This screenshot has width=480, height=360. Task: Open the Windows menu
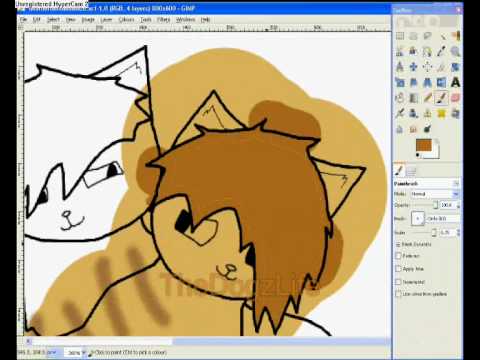[x=185, y=20]
